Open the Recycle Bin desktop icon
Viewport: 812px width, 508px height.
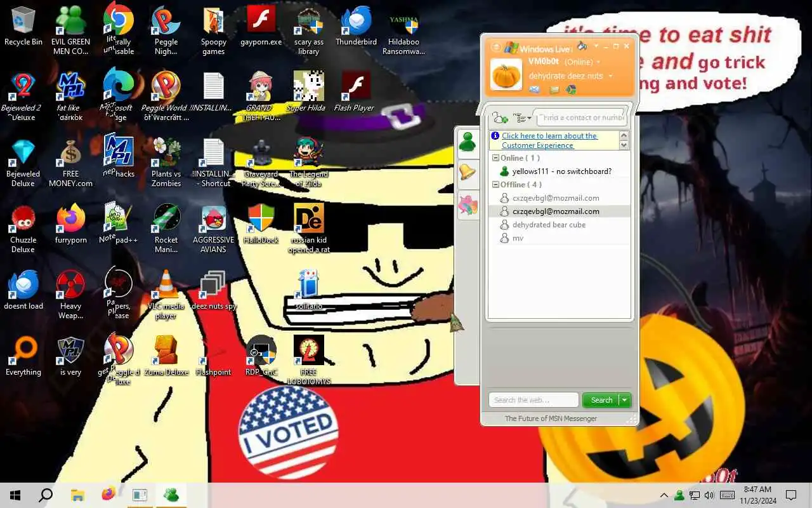(23, 25)
